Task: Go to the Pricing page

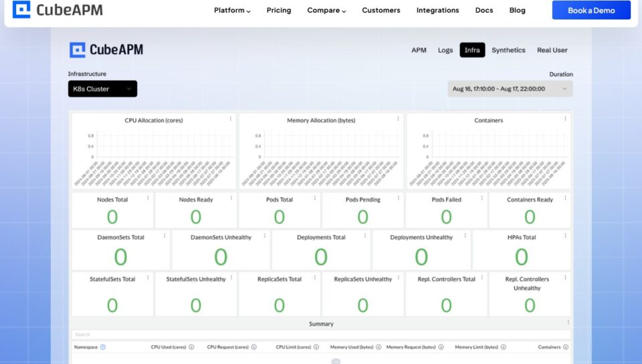Action: point(279,10)
